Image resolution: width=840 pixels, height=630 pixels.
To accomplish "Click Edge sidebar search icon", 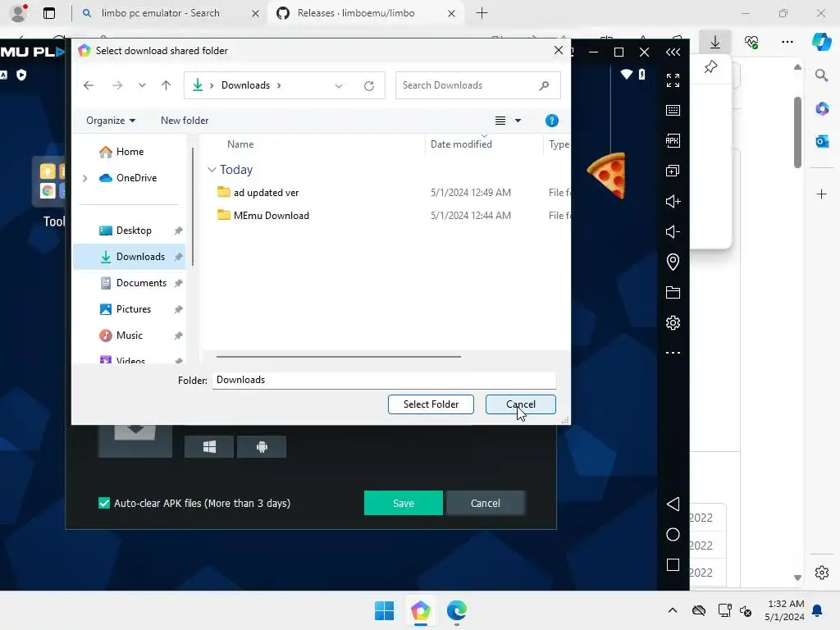I will pyautogui.click(x=821, y=75).
